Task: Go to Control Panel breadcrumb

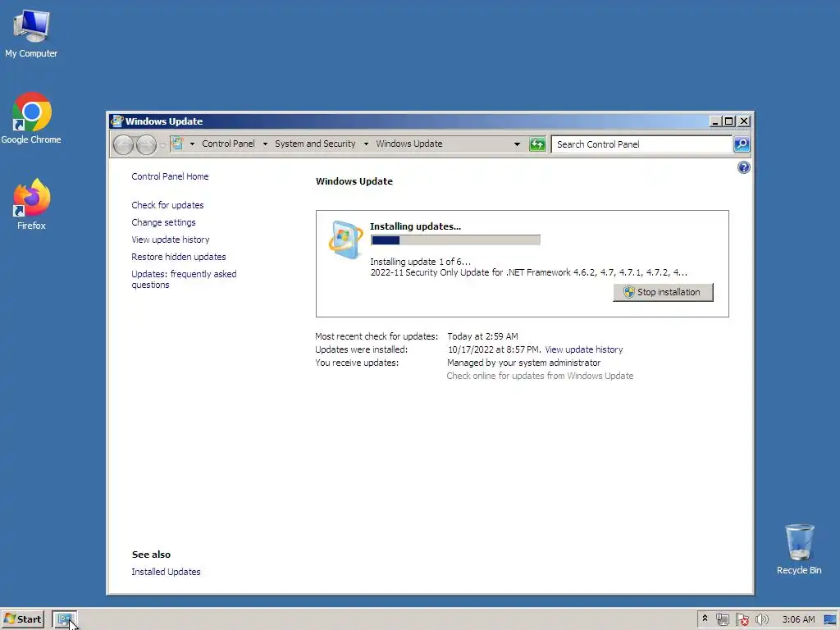Action: [x=228, y=144]
